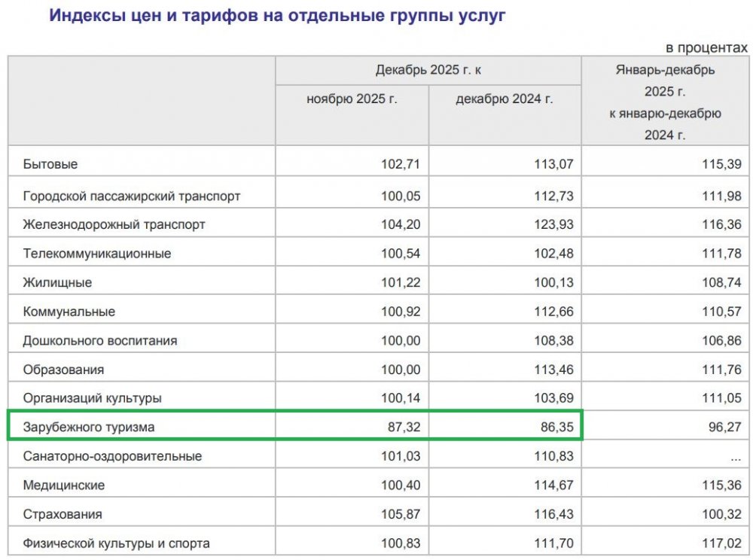The height and width of the screenshot is (560, 753).
Task: Click the 'Железнодорожный транспорт' value 123,93
Action: (x=533, y=224)
